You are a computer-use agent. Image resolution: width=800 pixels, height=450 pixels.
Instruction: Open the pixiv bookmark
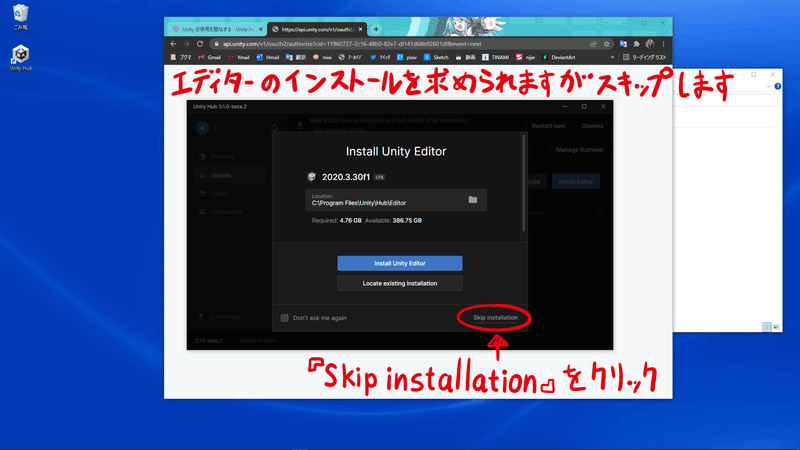[x=407, y=57]
